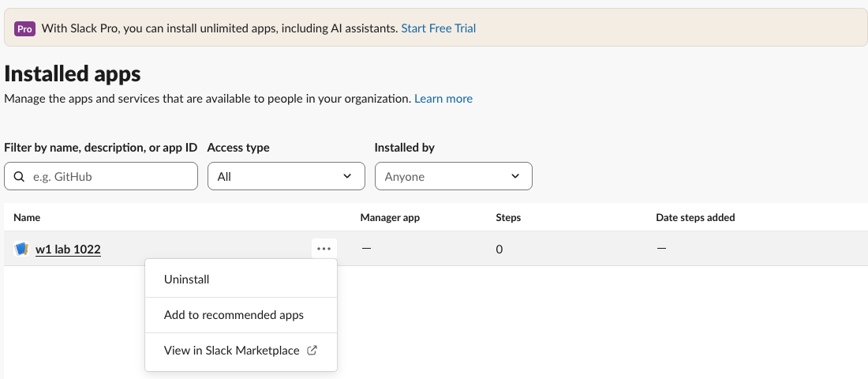
Task: Click the Date steps added header
Action: 695,218
